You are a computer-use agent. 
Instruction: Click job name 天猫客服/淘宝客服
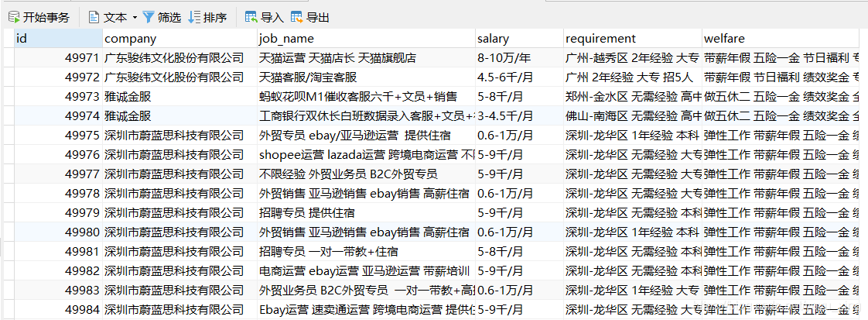(x=367, y=77)
